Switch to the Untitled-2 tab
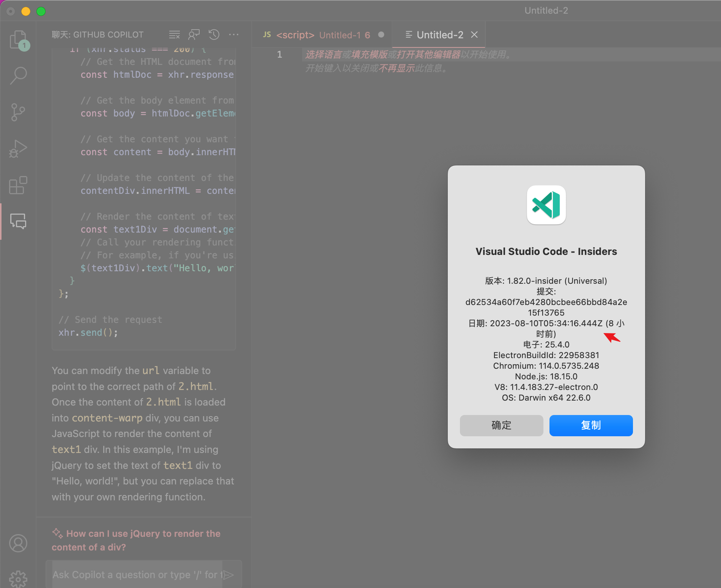Image resolution: width=721 pixels, height=588 pixels. (439, 35)
